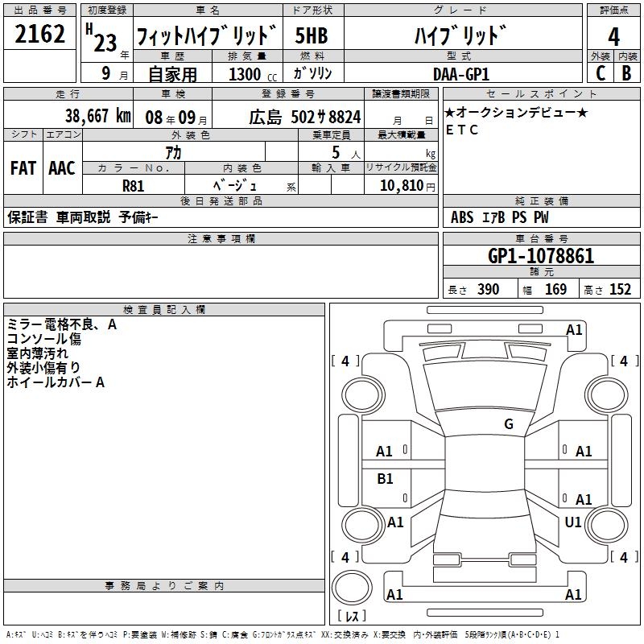Click the overall evaluation score 4
This screenshot has height=644, width=644.
(613, 36)
